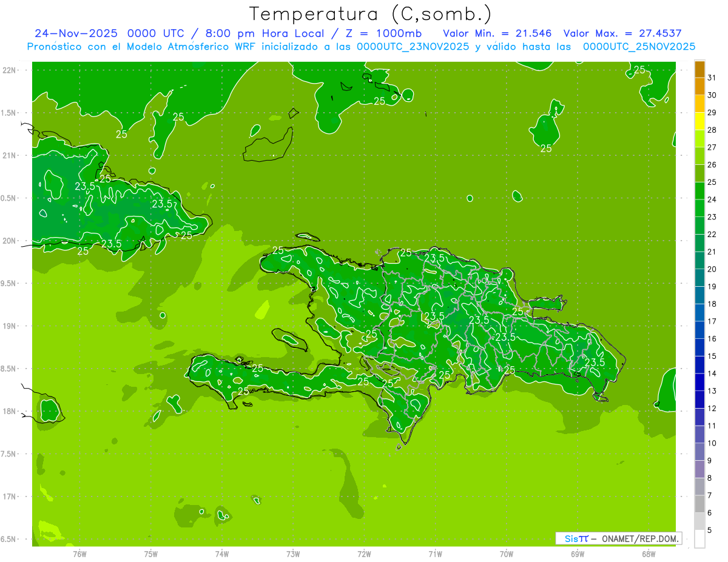Click the "19N" latitude axis label
The height and width of the screenshot is (562, 728).
[x=9, y=326]
